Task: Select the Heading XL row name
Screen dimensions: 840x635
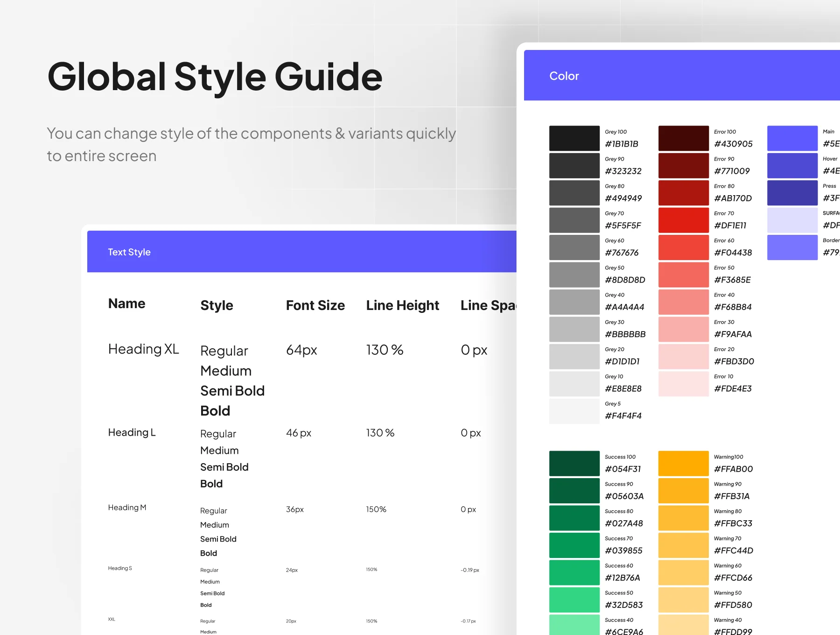Action: 143,349
